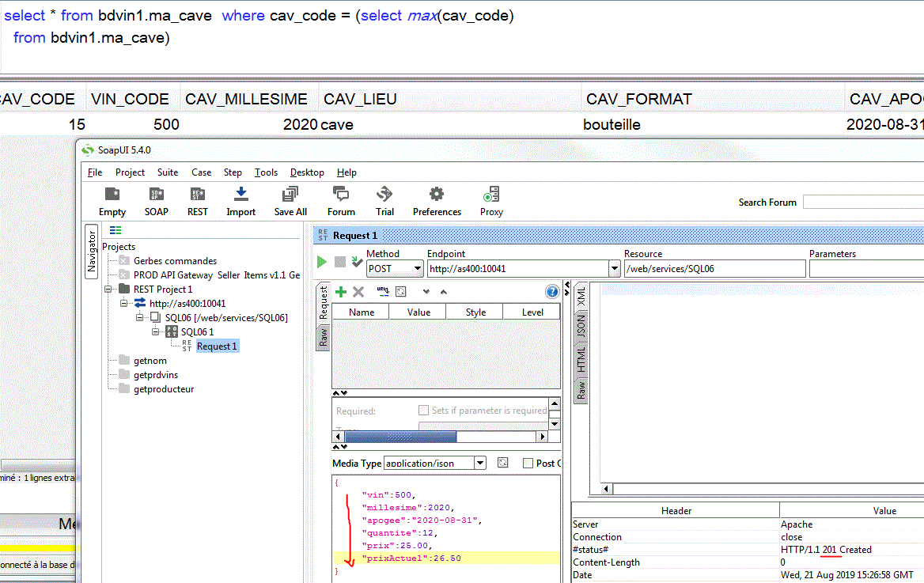Switch to the JSON response tab
This screenshot has width=924, height=583.
pos(581,327)
